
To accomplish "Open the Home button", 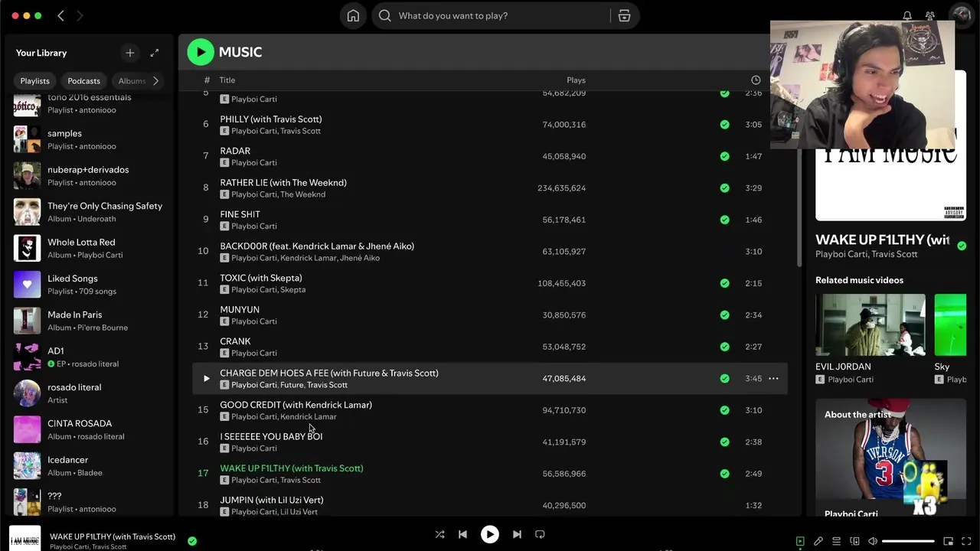I will point(353,15).
